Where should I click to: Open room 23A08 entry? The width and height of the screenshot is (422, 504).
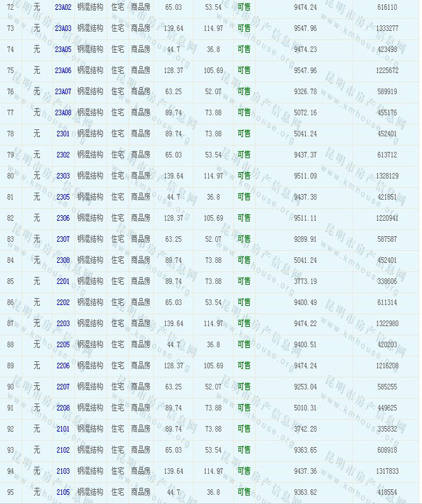63,112
